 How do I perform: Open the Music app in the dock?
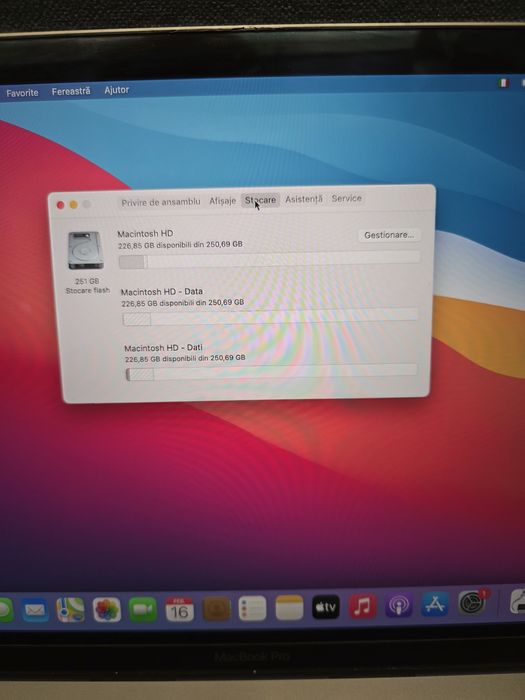[x=362, y=606]
